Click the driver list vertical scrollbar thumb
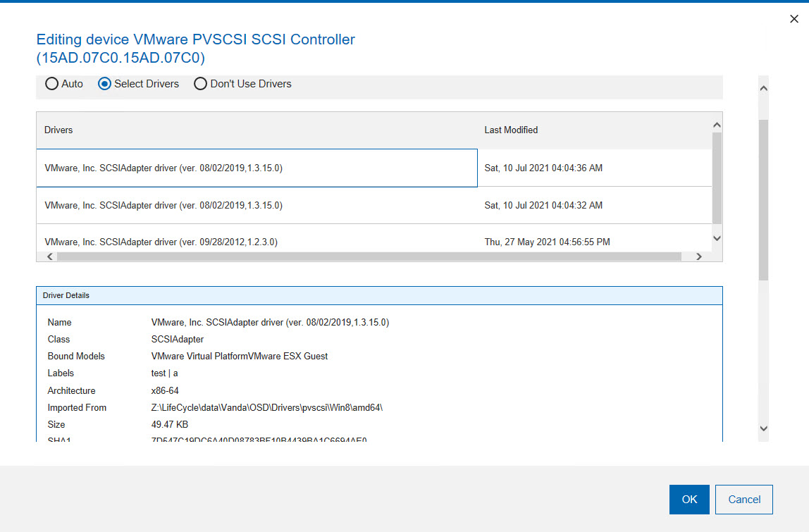Viewport: 809px width, 532px height. [x=717, y=178]
